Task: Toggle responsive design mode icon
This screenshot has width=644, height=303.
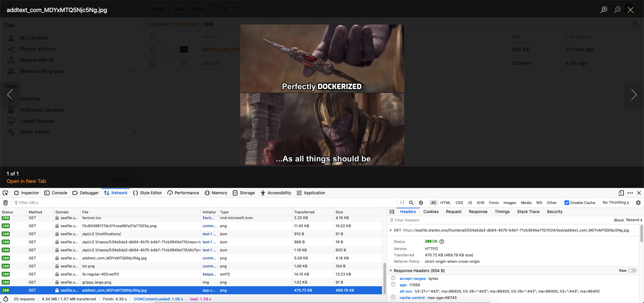Action: 621,193
